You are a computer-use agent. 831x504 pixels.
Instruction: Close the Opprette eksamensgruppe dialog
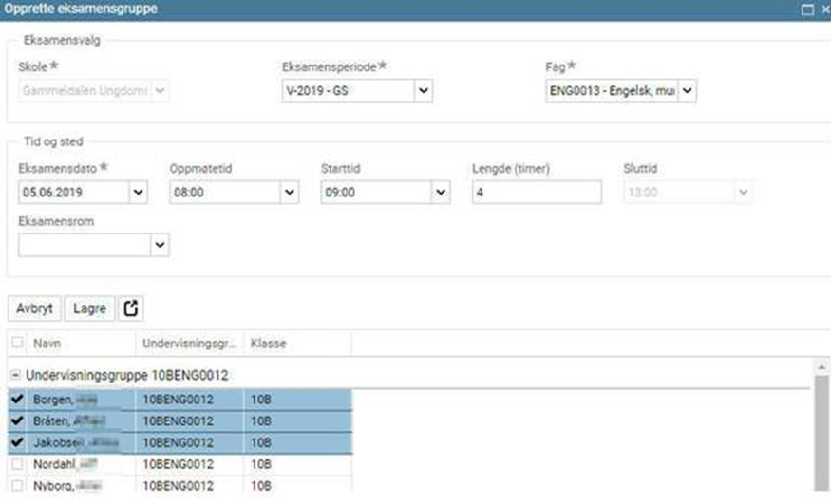(824, 9)
